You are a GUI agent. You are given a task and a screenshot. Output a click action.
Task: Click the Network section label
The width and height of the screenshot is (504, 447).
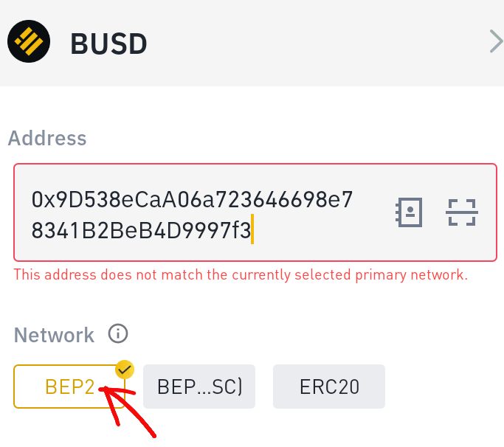coord(54,335)
